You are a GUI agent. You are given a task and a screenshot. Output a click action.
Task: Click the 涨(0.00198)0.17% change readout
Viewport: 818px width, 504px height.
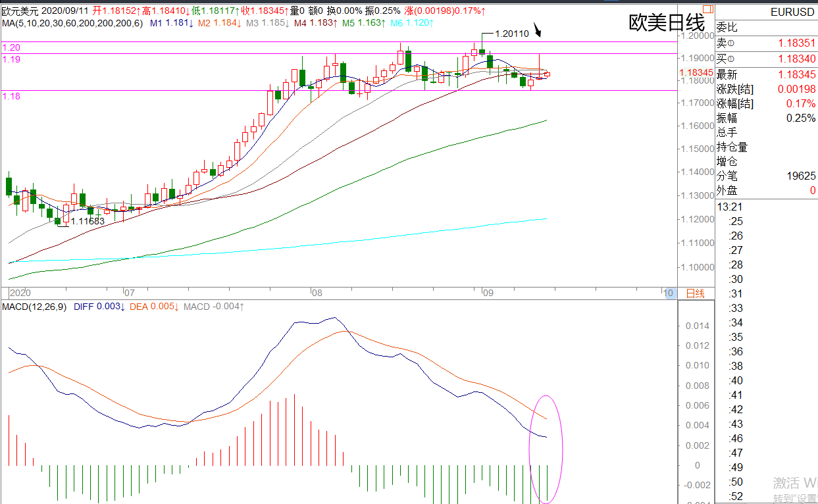pyautogui.click(x=446, y=11)
